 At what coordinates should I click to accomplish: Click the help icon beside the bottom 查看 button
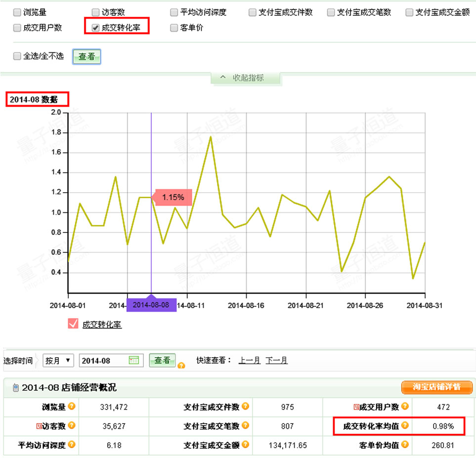tap(181, 365)
